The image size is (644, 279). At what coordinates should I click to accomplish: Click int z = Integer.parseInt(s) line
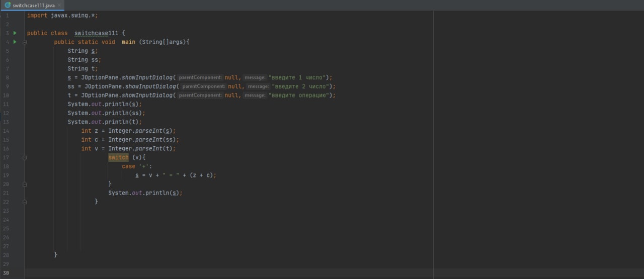pyautogui.click(x=128, y=131)
